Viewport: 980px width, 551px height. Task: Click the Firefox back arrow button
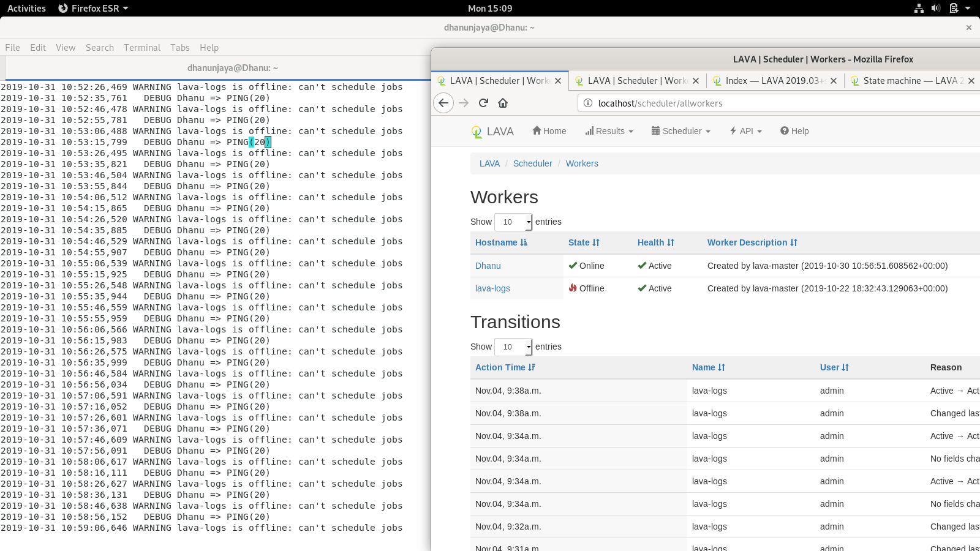pos(443,103)
